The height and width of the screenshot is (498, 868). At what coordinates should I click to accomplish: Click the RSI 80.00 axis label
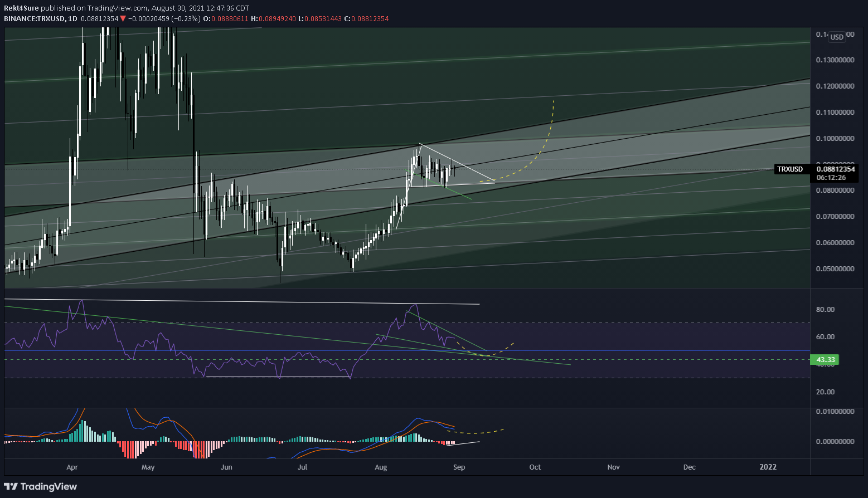(x=826, y=309)
